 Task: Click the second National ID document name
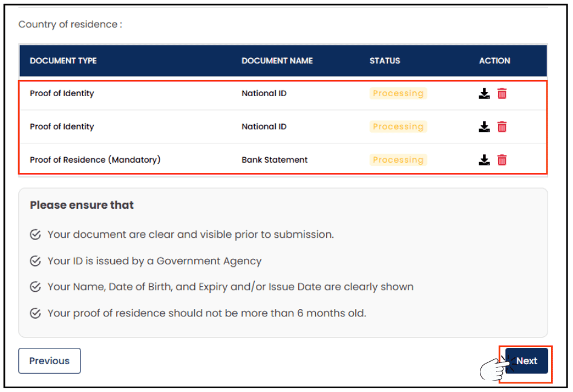pyautogui.click(x=264, y=127)
